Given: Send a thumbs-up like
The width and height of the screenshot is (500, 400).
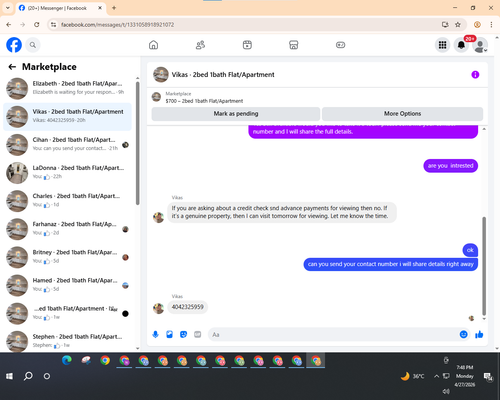Looking at the screenshot, I should (479, 334).
